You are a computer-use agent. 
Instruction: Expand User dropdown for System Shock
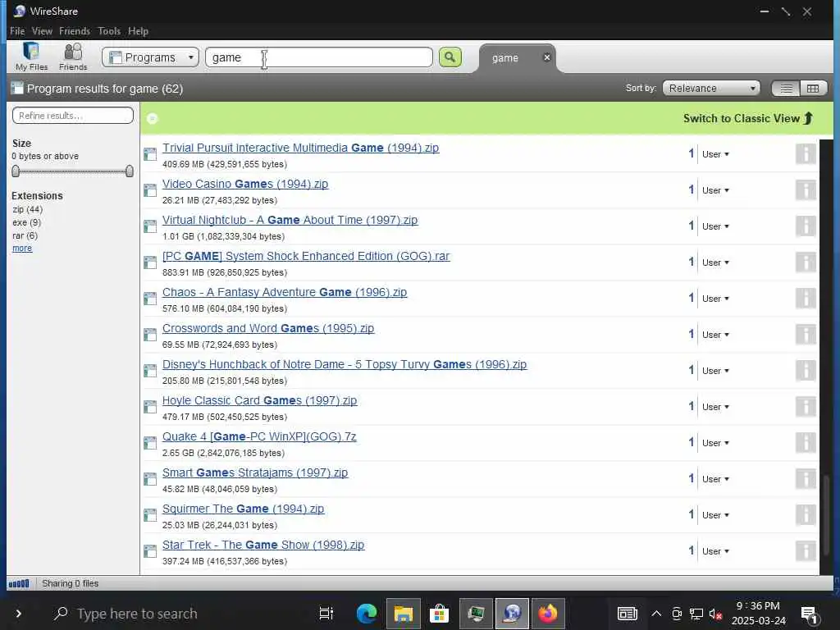tap(715, 262)
